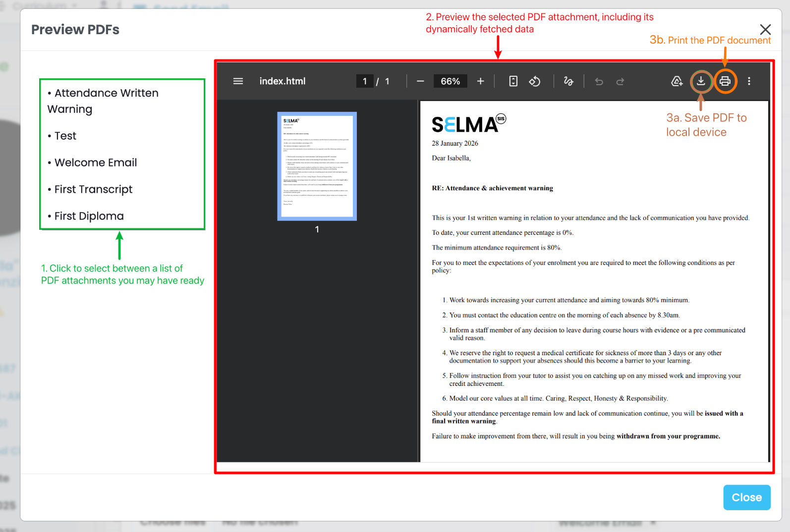The height and width of the screenshot is (532, 790).
Task: Click the fit to page icon
Action: tap(513, 81)
